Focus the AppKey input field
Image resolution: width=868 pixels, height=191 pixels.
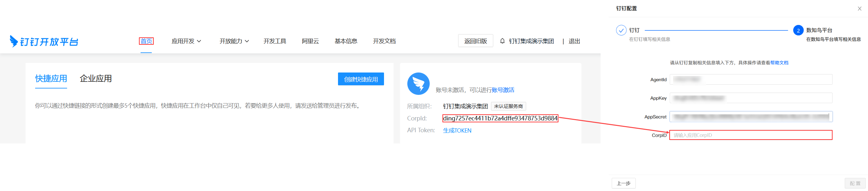coord(751,98)
